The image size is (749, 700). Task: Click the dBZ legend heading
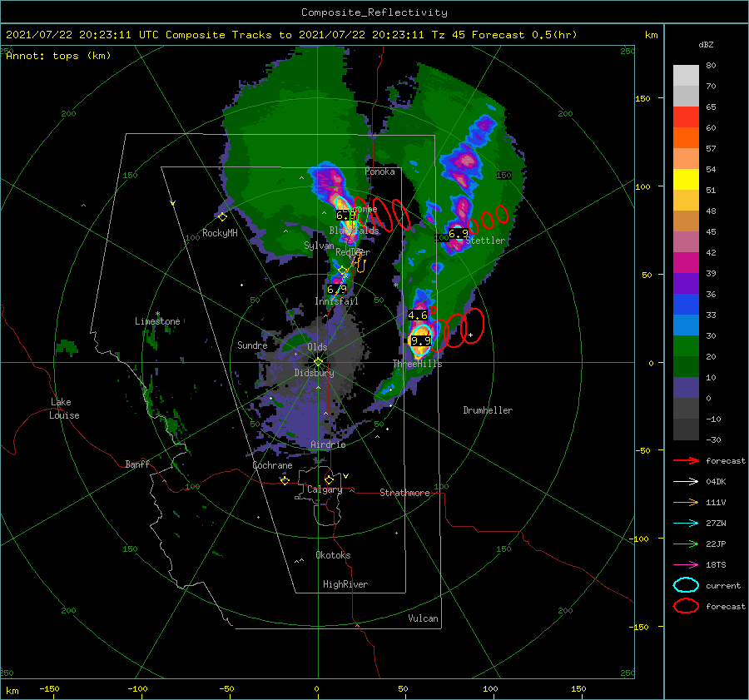706,44
